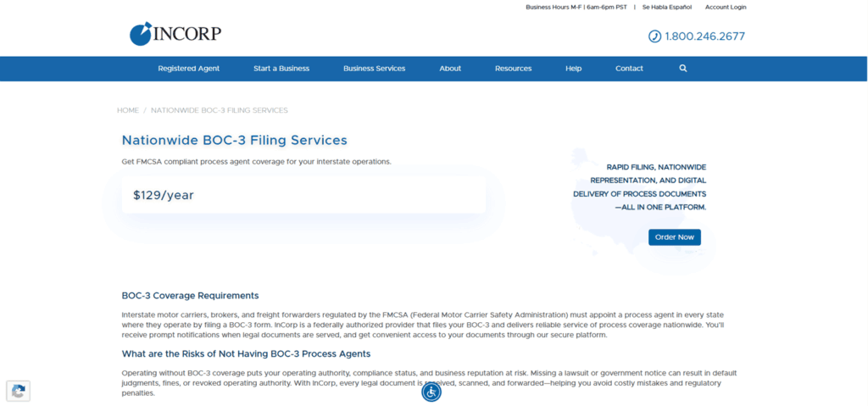Click the search magnifier icon in navbar
Viewport: 868px width, 406px height.
tap(683, 68)
